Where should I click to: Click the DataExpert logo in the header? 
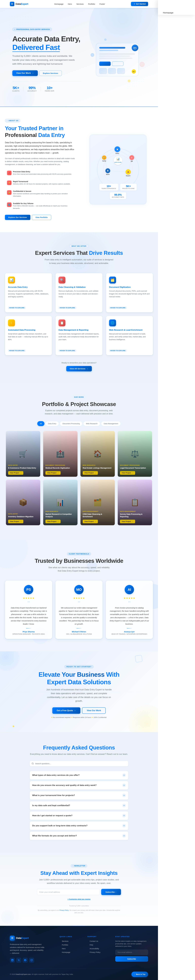[19, 4]
